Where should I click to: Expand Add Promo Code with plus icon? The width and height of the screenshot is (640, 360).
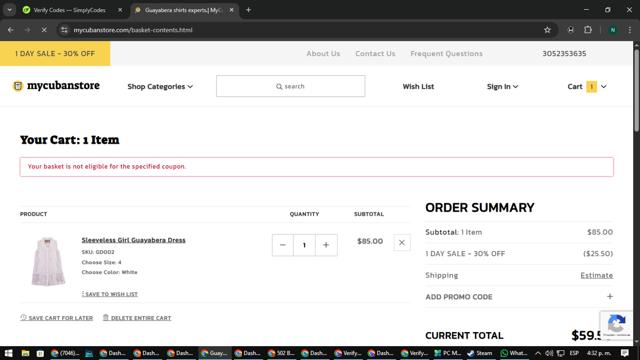[x=609, y=297]
